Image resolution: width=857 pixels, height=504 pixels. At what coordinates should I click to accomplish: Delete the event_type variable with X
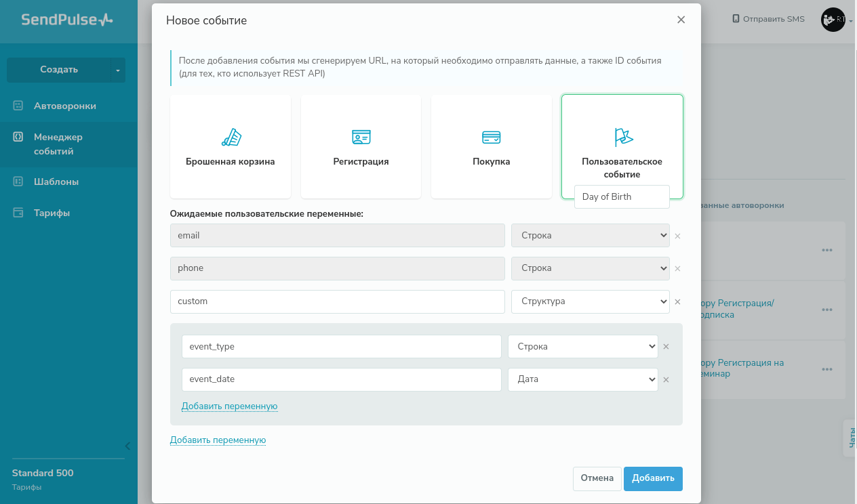(666, 347)
